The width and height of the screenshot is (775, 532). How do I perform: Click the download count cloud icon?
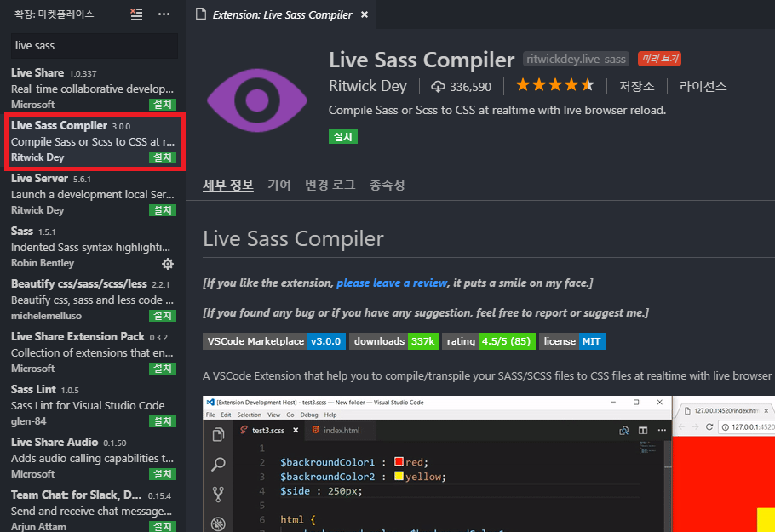[438, 87]
